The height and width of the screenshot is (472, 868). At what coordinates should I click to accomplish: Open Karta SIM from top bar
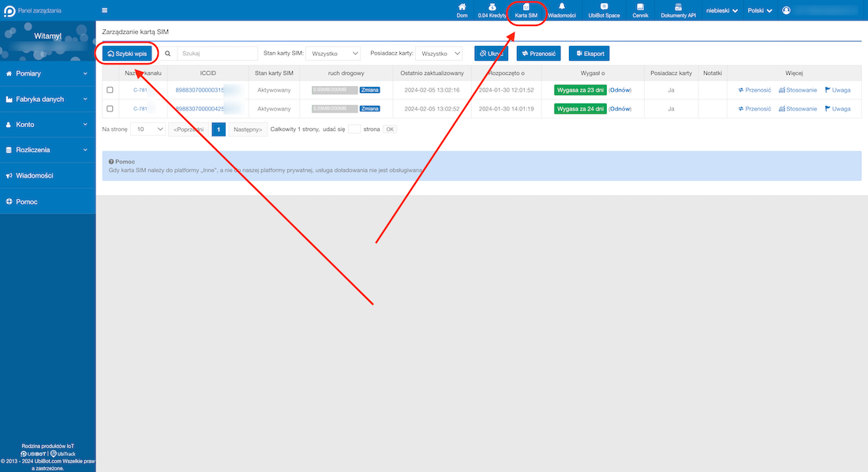[x=526, y=10]
